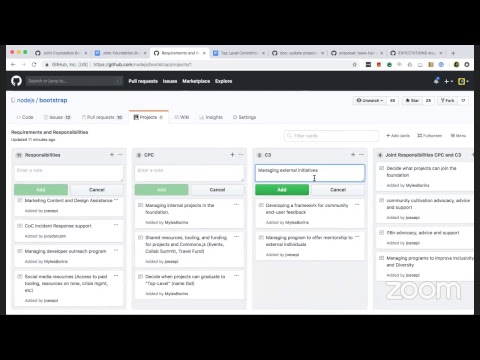
Task: Open options for Managing internal projects card
Action: pyautogui.click(x=237, y=204)
